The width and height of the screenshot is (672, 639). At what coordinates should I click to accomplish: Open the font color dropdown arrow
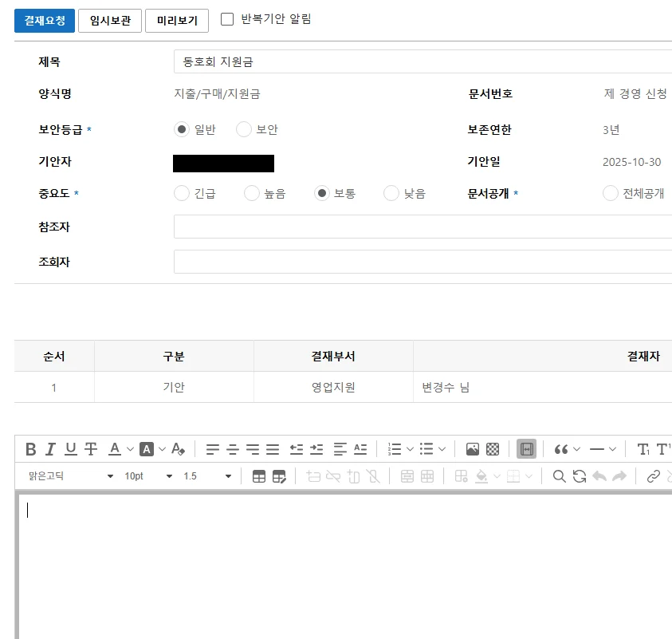pos(130,449)
